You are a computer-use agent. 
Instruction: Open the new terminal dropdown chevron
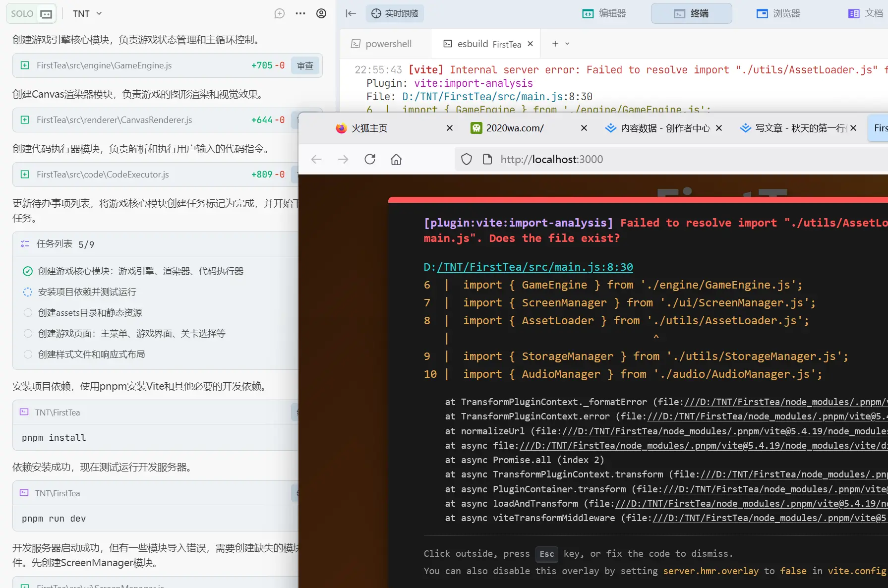click(x=567, y=44)
